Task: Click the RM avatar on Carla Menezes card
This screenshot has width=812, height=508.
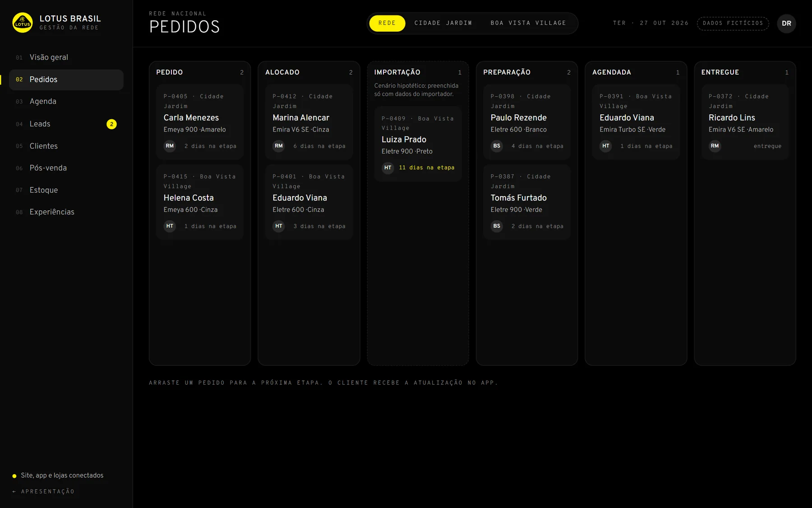Action: point(170,146)
